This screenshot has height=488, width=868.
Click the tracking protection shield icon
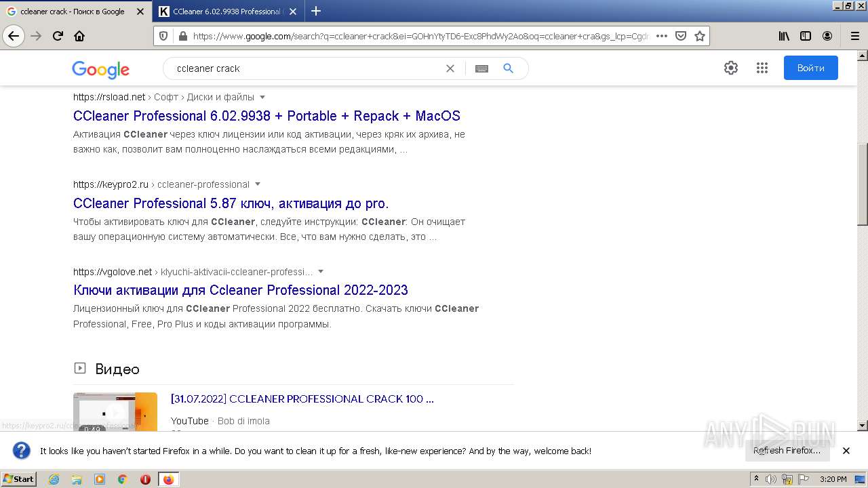[163, 36]
